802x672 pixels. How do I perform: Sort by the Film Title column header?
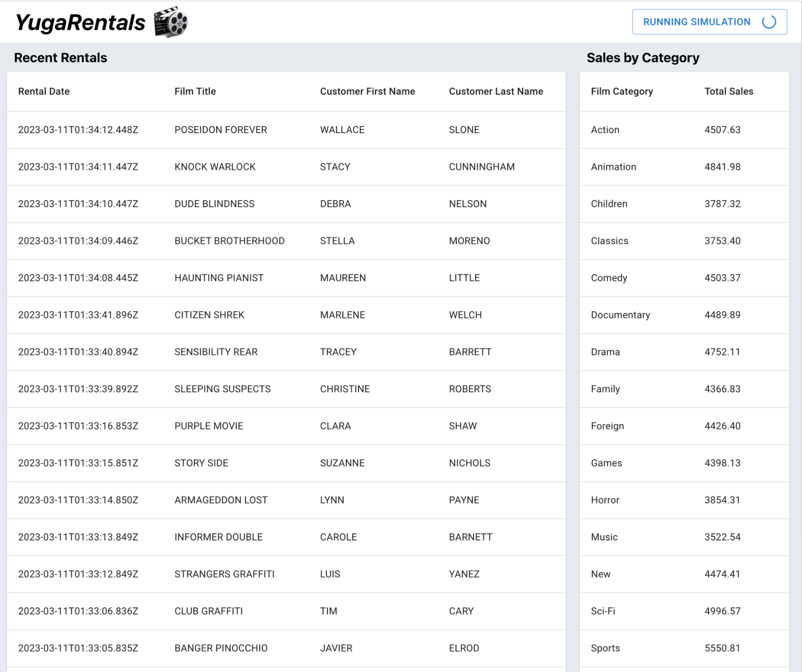(x=195, y=91)
